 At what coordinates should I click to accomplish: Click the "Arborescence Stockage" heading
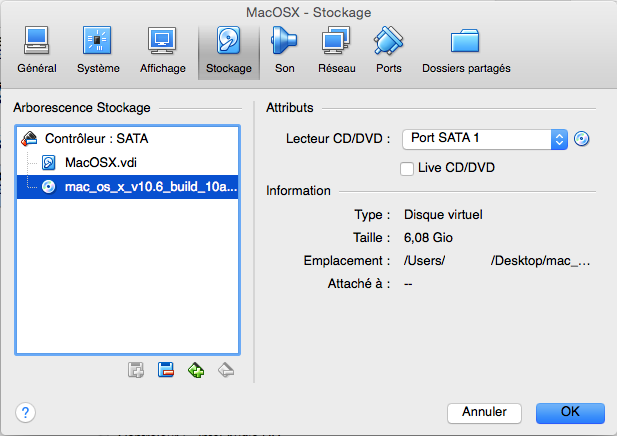click(82, 107)
